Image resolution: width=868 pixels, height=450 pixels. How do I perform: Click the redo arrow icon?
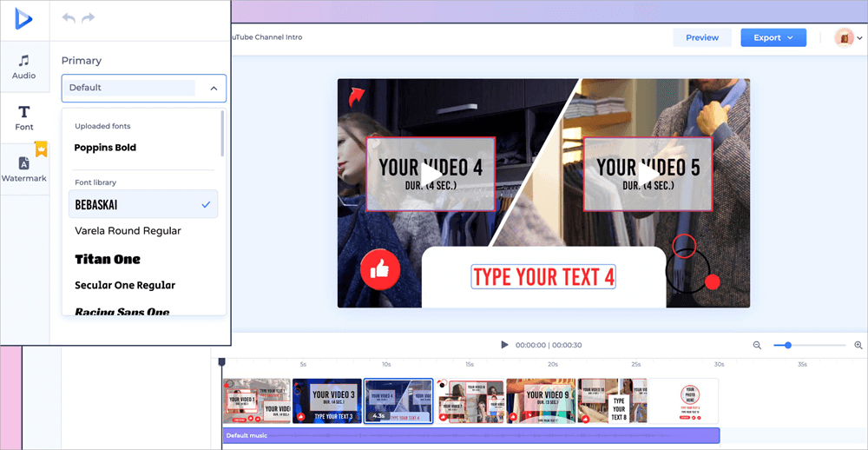tap(88, 18)
